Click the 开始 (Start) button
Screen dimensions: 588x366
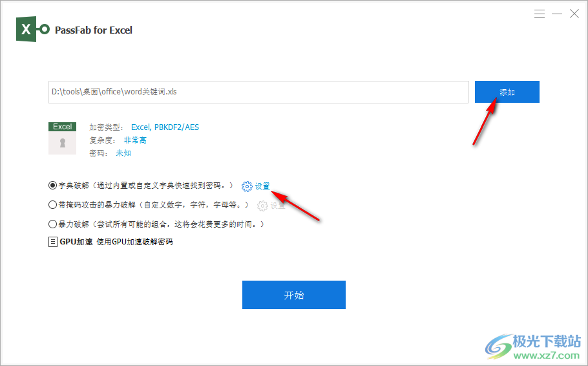pos(294,295)
